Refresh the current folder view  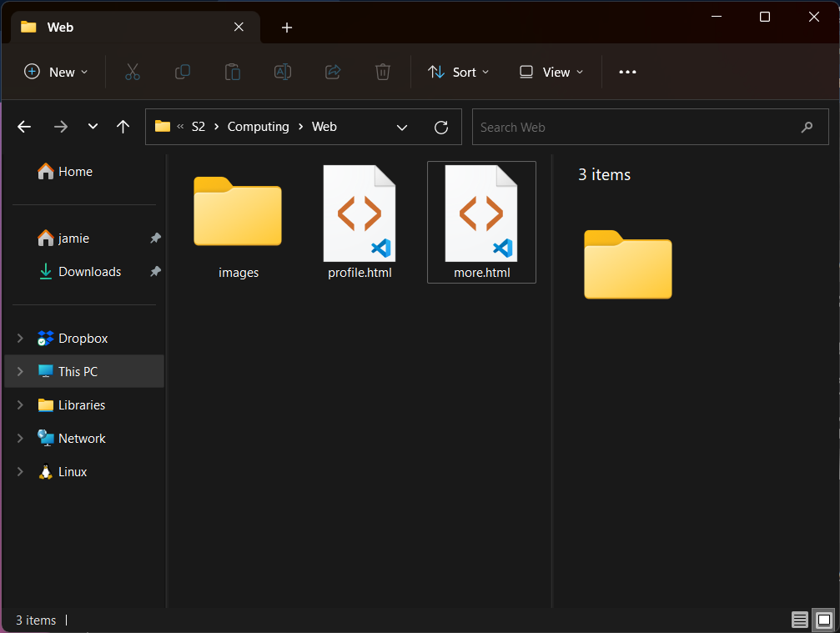coord(441,127)
